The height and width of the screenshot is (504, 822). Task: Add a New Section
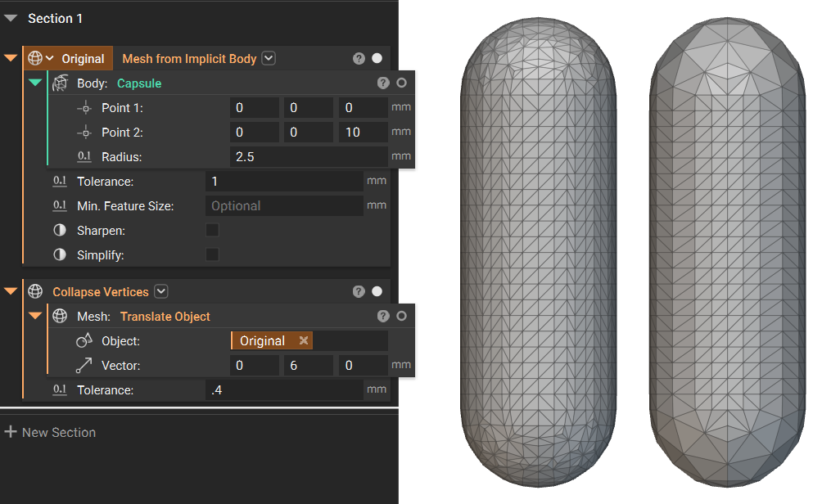(x=50, y=432)
